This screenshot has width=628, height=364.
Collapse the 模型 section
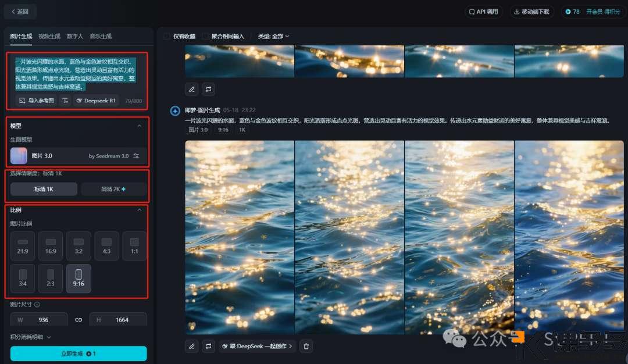(139, 126)
